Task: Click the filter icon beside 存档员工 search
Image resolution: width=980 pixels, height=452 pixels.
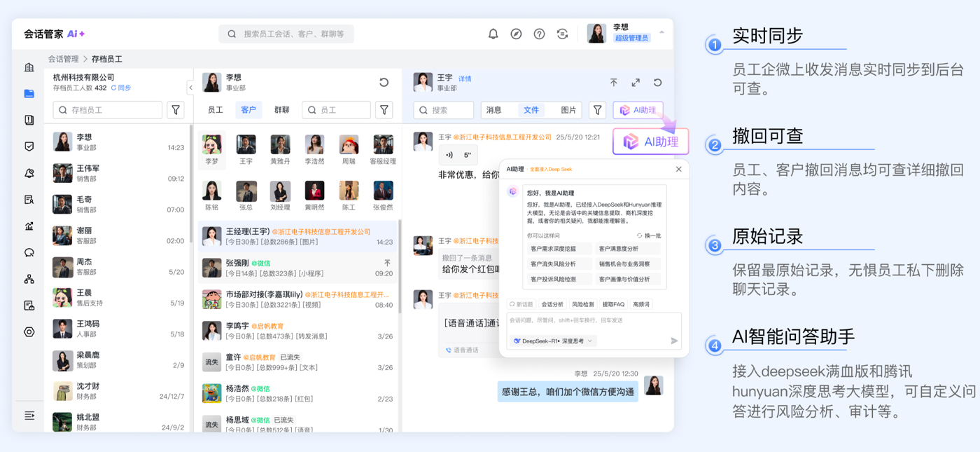Action: 176,110
